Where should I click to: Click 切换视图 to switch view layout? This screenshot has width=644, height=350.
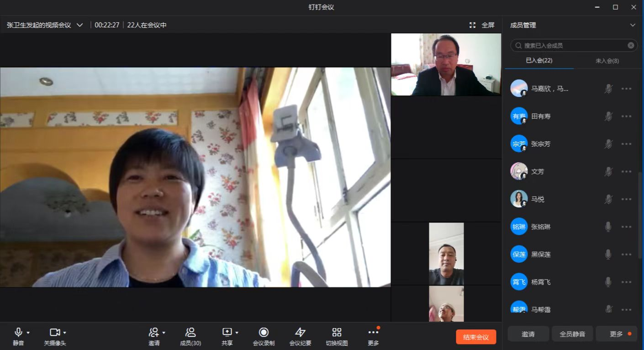click(337, 333)
